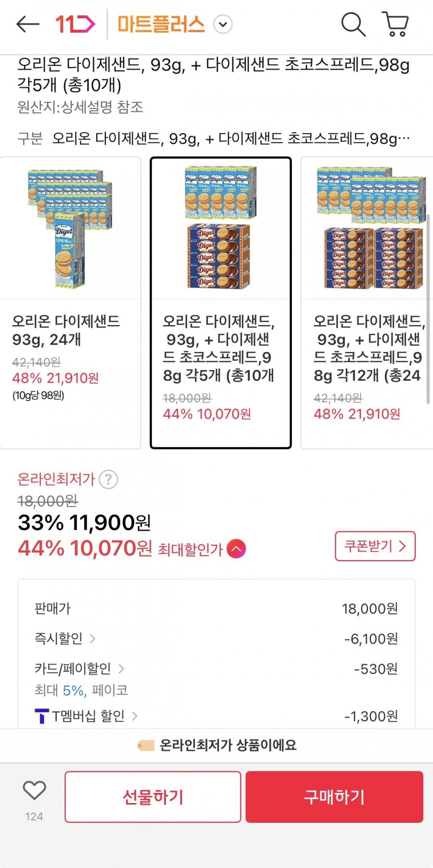Screen dimensions: 433x868
Task: Select the 다이제샌드 93g 24개 option
Action: click(70, 303)
